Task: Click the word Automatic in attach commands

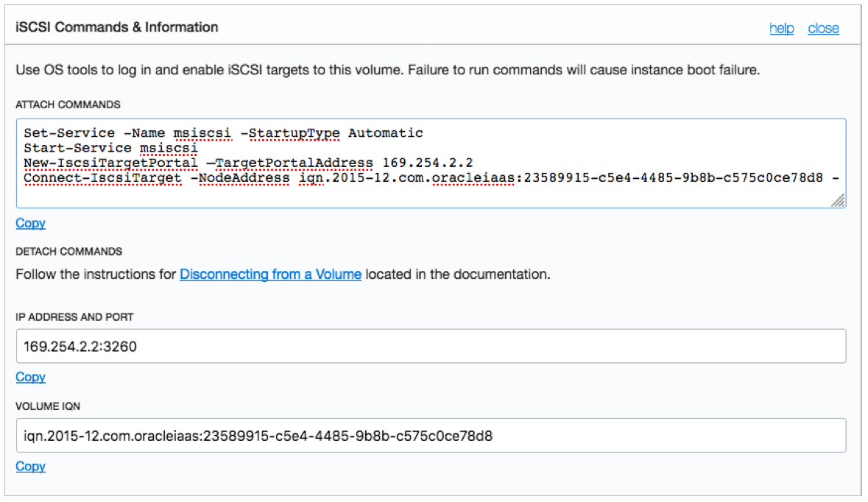Action: click(x=386, y=133)
